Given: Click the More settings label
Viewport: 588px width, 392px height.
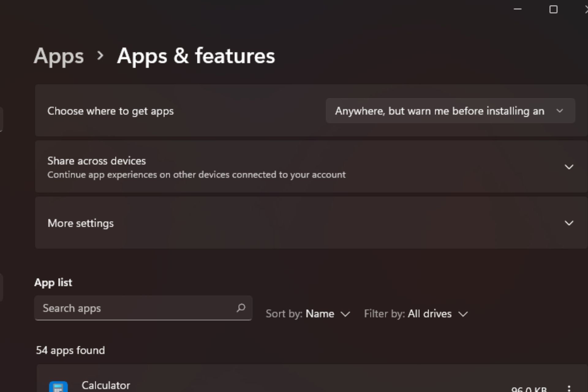Looking at the screenshot, I should pos(81,223).
